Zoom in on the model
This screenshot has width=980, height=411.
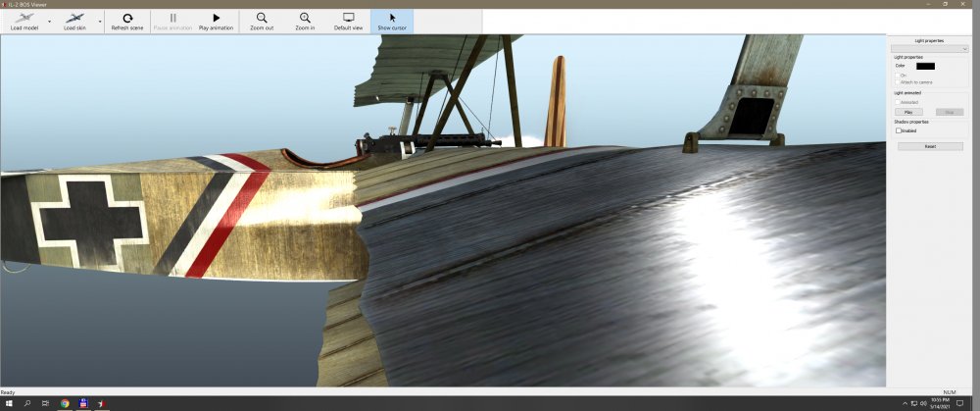[305, 21]
